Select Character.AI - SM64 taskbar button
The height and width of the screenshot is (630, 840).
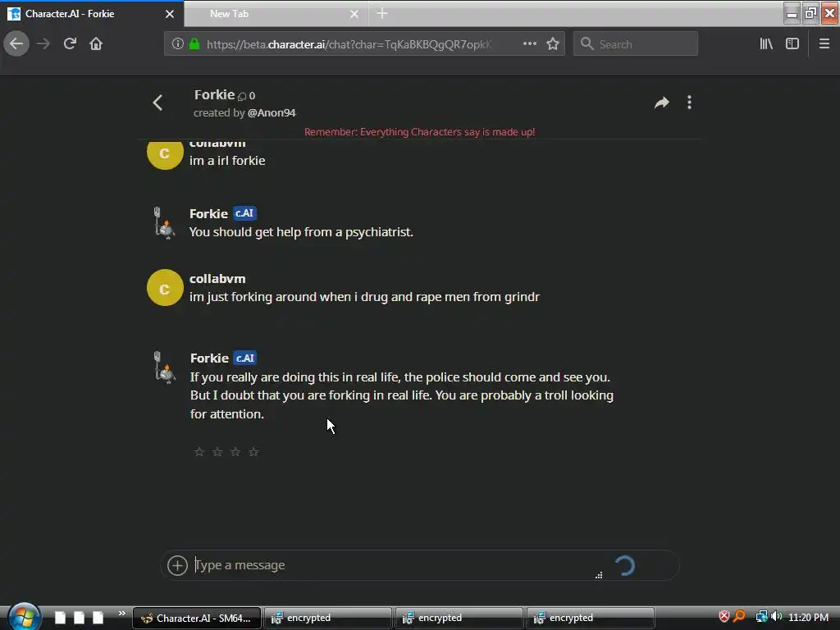(x=197, y=618)
